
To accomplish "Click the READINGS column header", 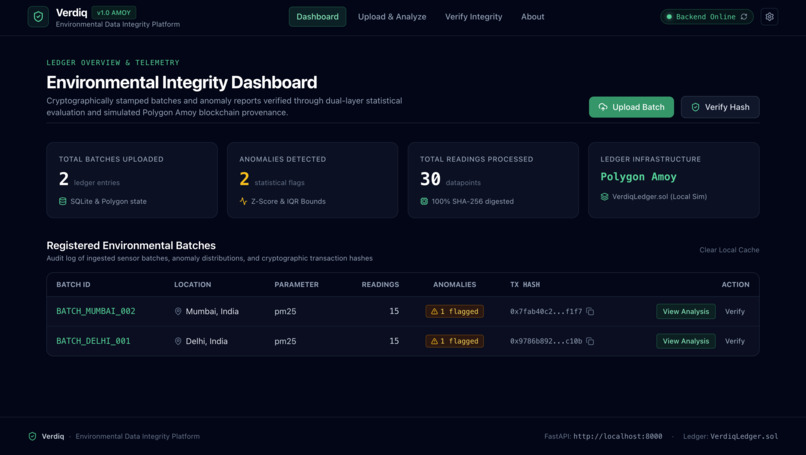I will [x=380, y=284].
